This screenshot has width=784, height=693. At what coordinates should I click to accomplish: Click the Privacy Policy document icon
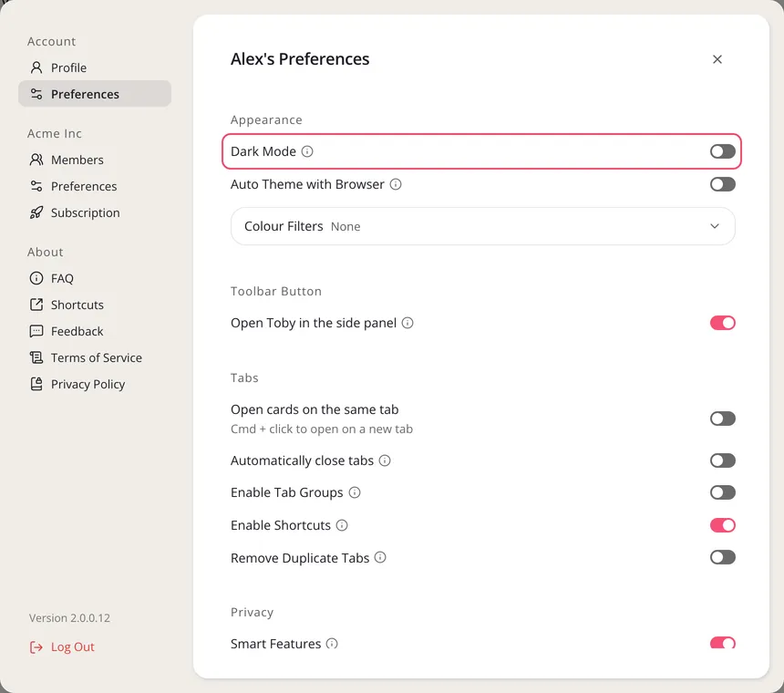36,384
